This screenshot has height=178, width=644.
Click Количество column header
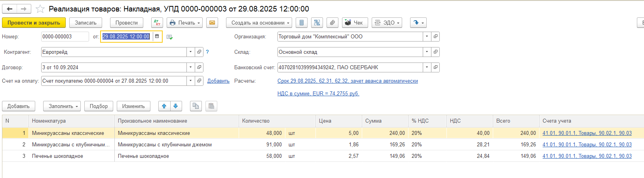pyautogui.click(x=277, y=121)
